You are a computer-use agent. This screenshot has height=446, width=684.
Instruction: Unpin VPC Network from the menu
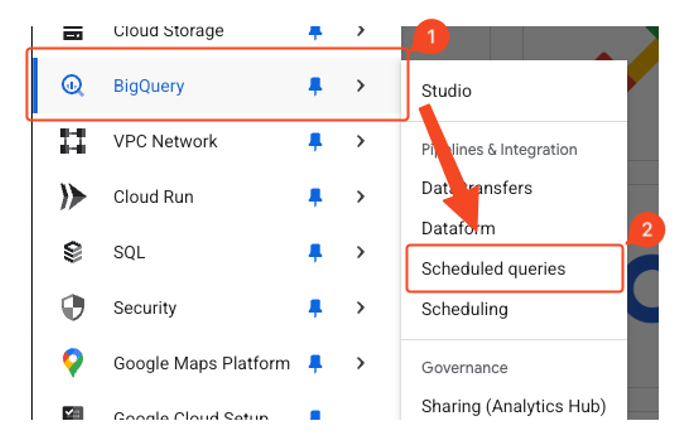[x=315, y=141]
